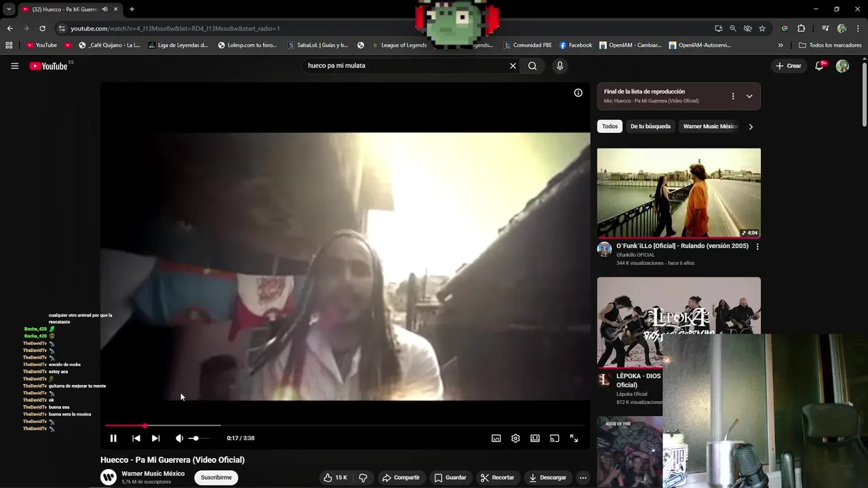
Task: Select the 'Warner Music México' chip
Action: [710, 126]
